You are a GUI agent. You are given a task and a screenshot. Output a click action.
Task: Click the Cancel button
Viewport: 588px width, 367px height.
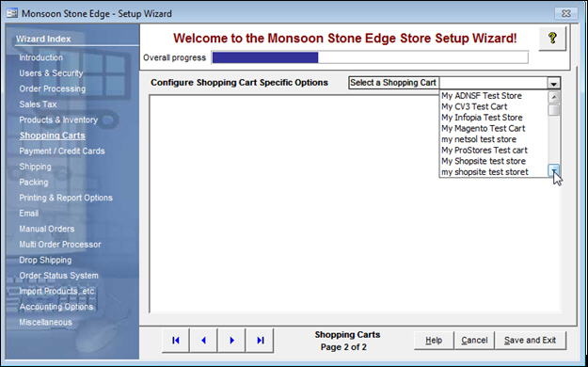coord(474,341)
